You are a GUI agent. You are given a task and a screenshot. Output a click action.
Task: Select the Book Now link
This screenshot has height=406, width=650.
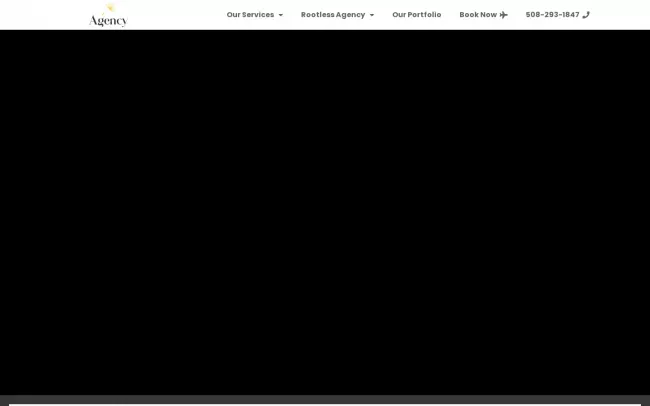pyautogui.click(x=478, y=15)
